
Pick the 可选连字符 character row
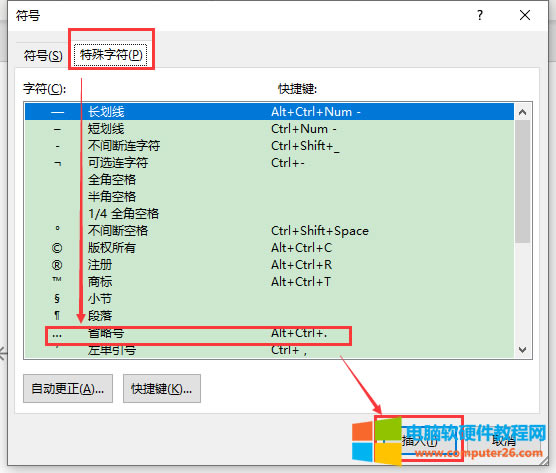point(269,163)
